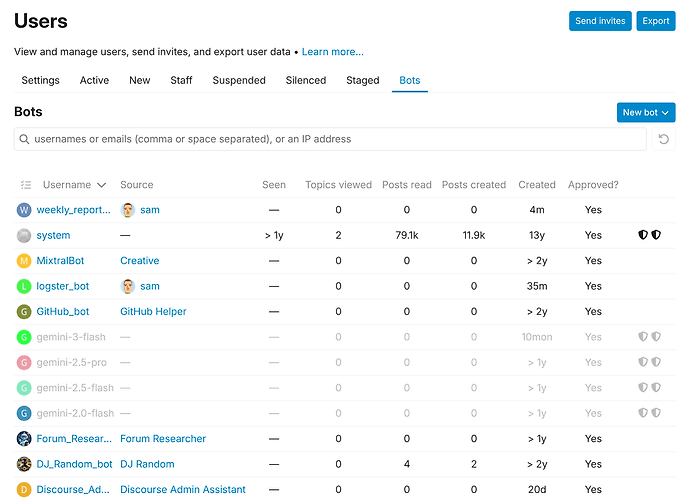Open the DJ Random source link
The width and height of the screenshot is (687, 500).
(147, 464)
